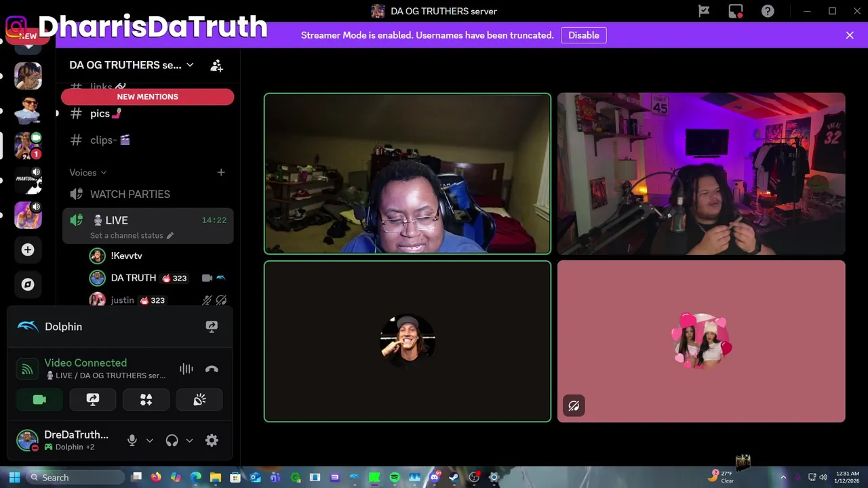
Task: Click the 14:22 timer text
Action: pos(214,220)
